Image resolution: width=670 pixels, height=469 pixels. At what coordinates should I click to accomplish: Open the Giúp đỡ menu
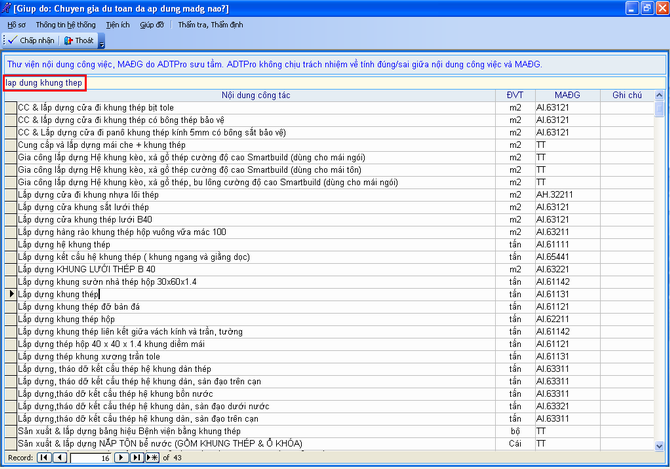pyautogui.click(x=153, y=23)
